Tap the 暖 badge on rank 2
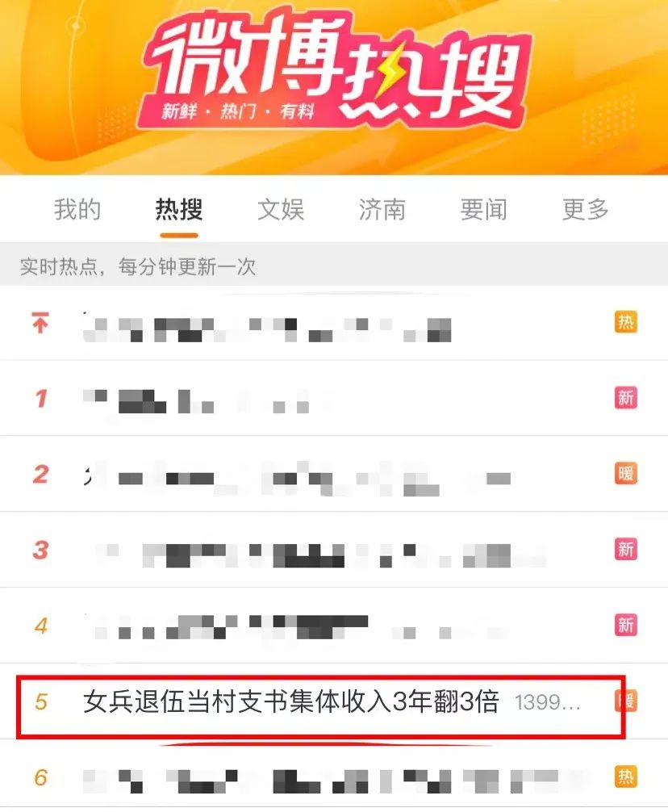The width and height of the screenshot is (668, 812). [625, 473]
